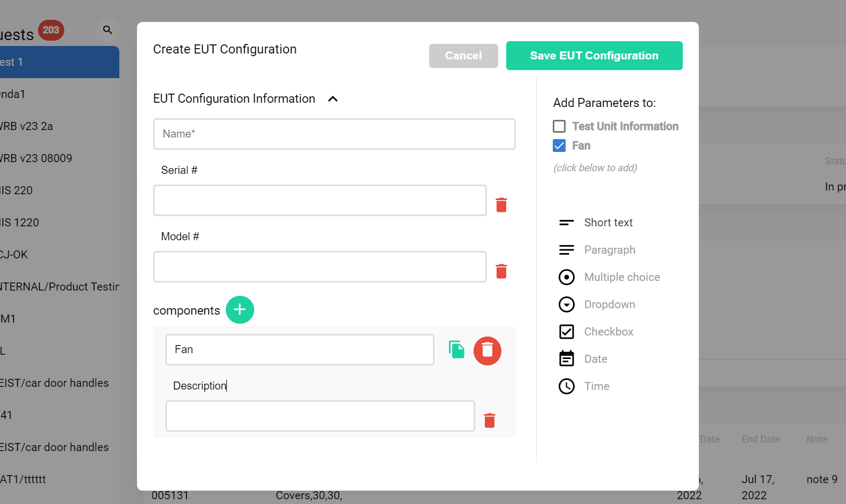
Task: Uncheck the Fan parameter target checkbox
Action: (x=559, y=146)
